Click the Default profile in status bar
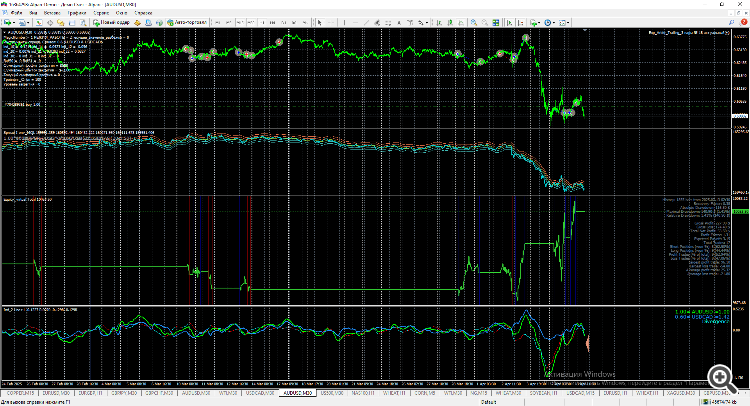The image size is (750, 406). pos(489,402)
